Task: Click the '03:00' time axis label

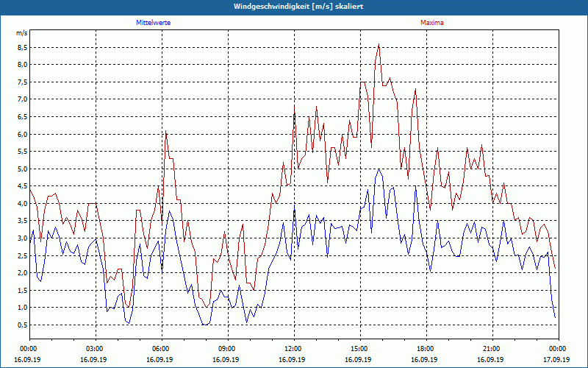Action: coord(93,349)
